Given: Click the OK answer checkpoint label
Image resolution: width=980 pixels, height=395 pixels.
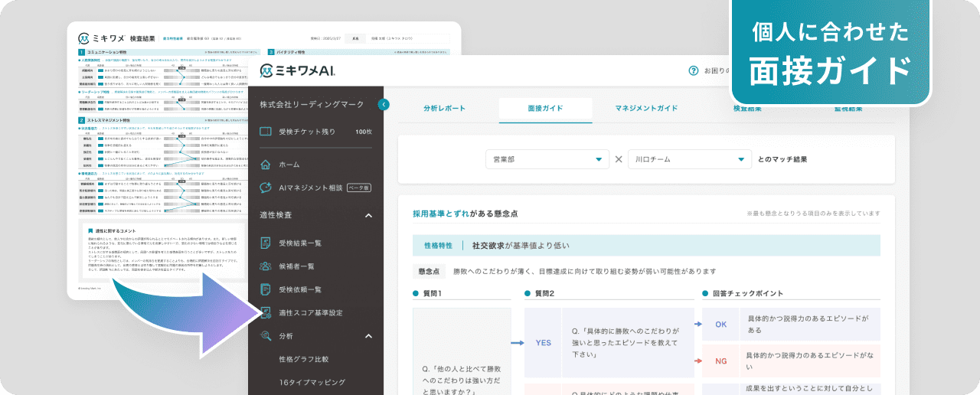Looking at the screenshot, I should pyautogui.click(x=720, y=325).
